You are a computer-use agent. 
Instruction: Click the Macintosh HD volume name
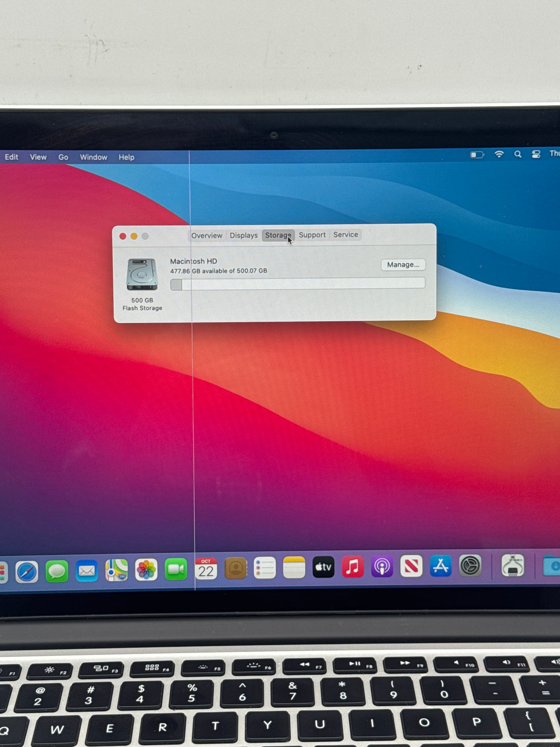pos(193,261)
